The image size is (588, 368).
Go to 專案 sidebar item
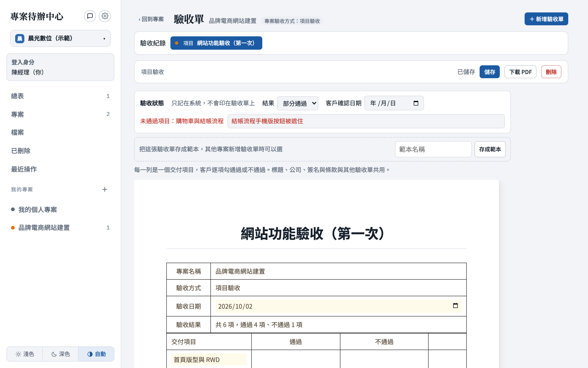click(x=60, y=114)
